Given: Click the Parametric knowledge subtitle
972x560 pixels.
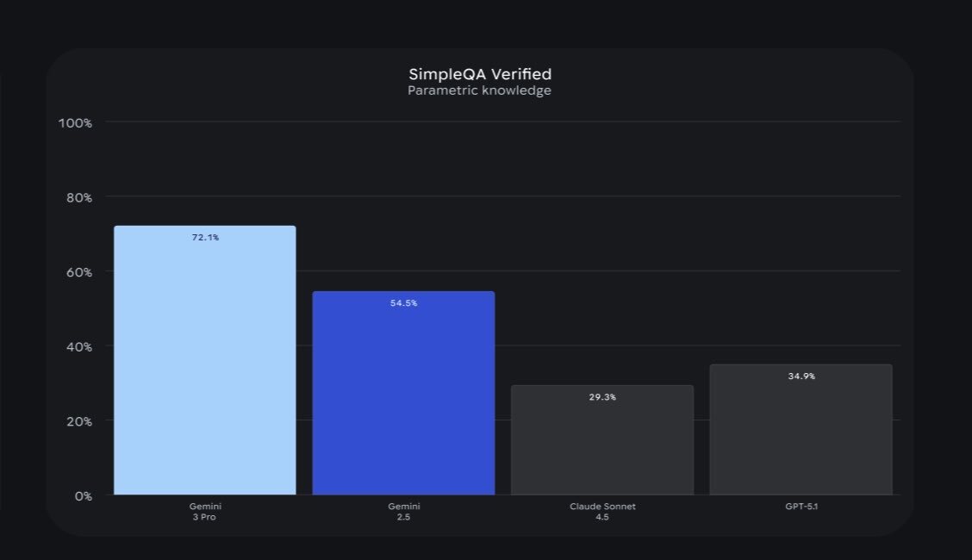Looking at the screenshot, I should (x=480, y=90).
